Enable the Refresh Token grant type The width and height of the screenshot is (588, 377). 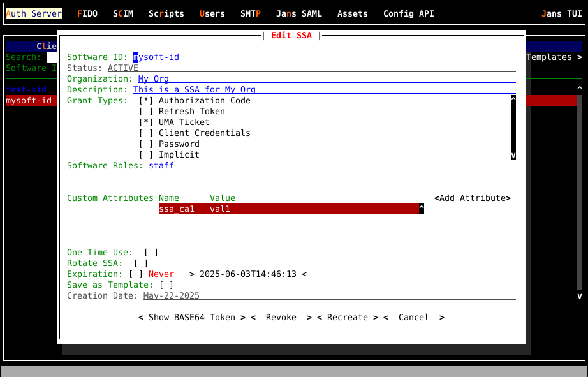[146, 112]
